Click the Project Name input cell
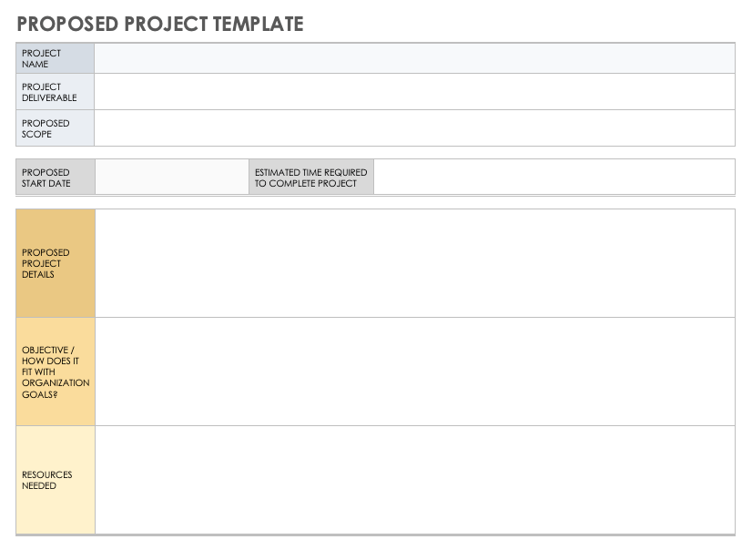 click(x=414, y=58)
